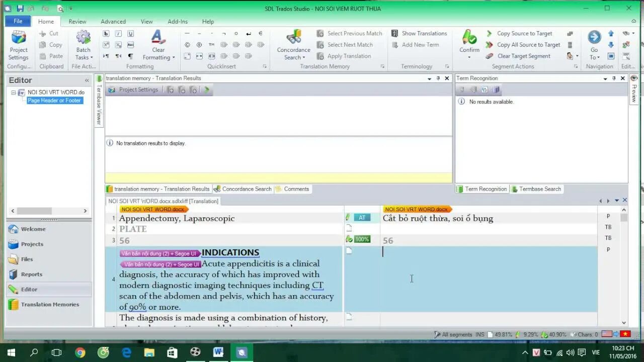Switch to the Review ribbon tab

pyautogui.click(x=77, y=22)
